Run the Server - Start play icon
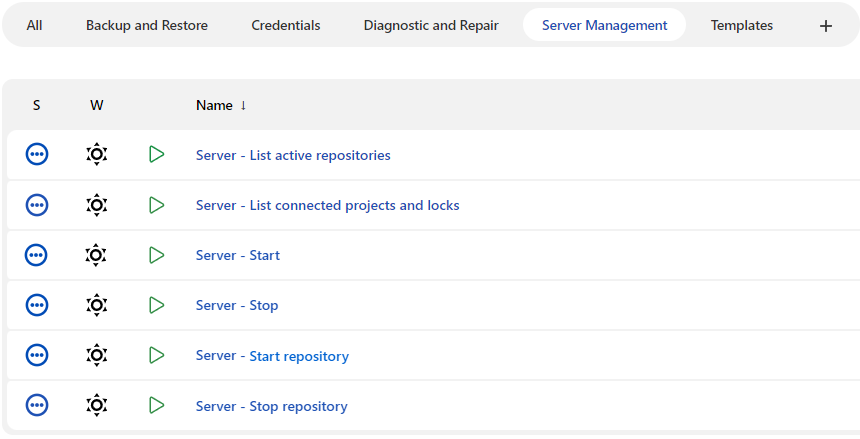Image resolution: width=860 pixels, height=439 pixels. [x=156, y=255]
